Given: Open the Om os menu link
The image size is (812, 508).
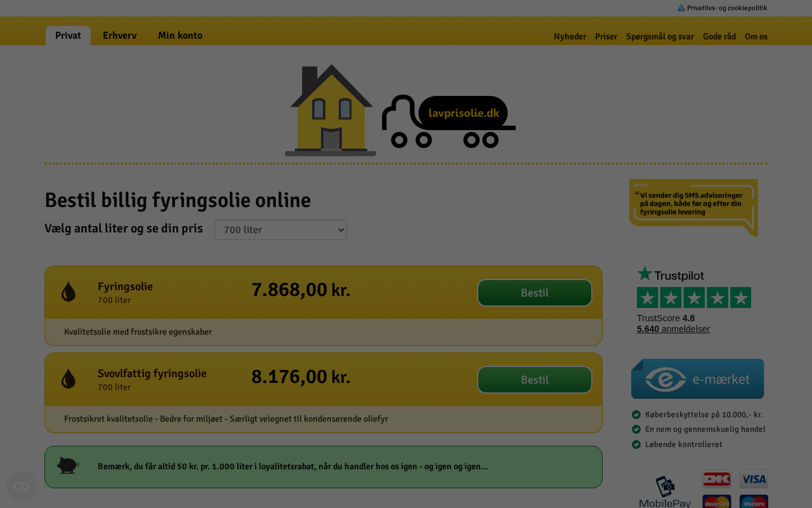Looking at the screenshot, I should click(756, 37).
